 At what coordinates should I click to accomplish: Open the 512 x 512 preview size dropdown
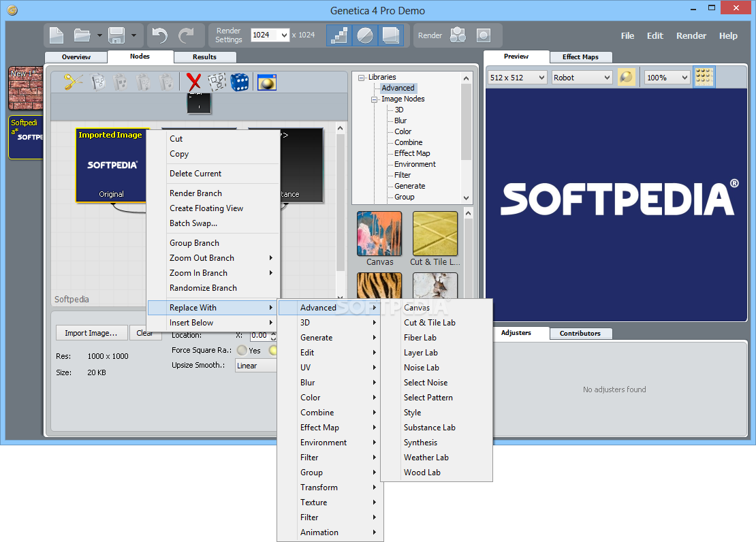pyautogui.click(x=518, y=78)
